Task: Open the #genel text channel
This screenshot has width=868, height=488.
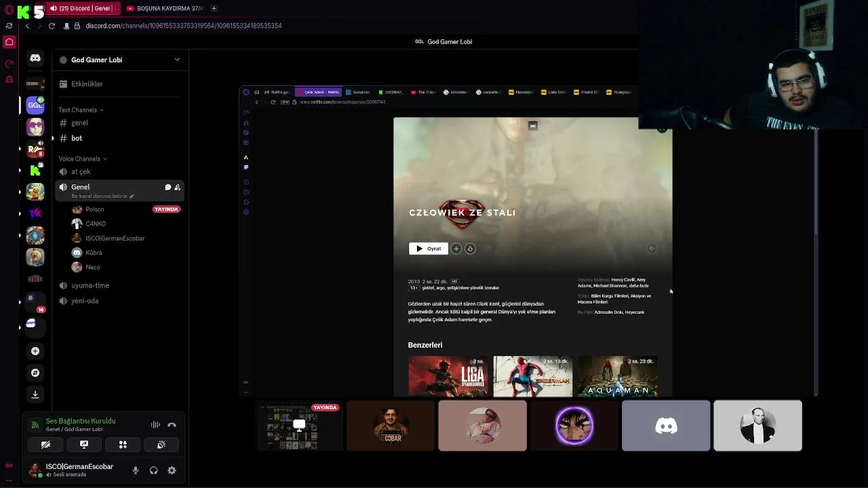Action: [119, 123]
